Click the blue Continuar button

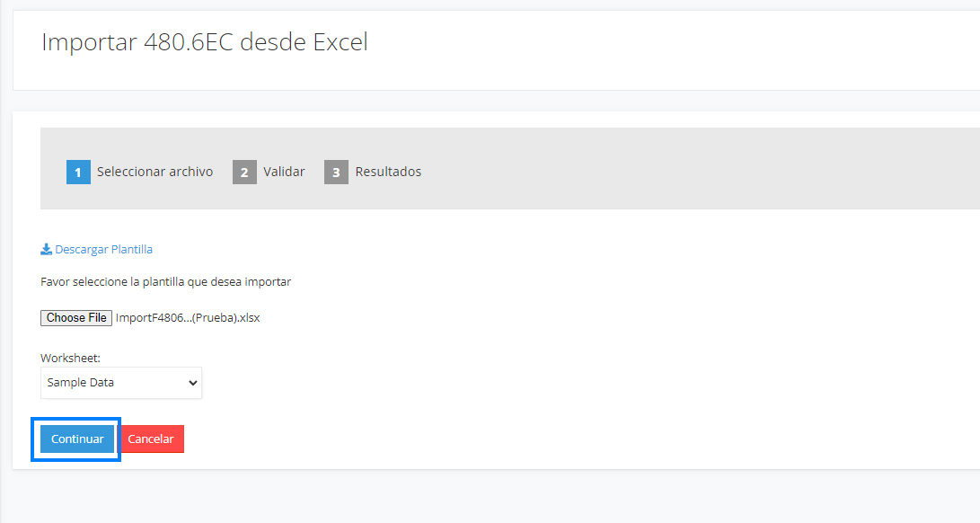click(x=77, y=439)
